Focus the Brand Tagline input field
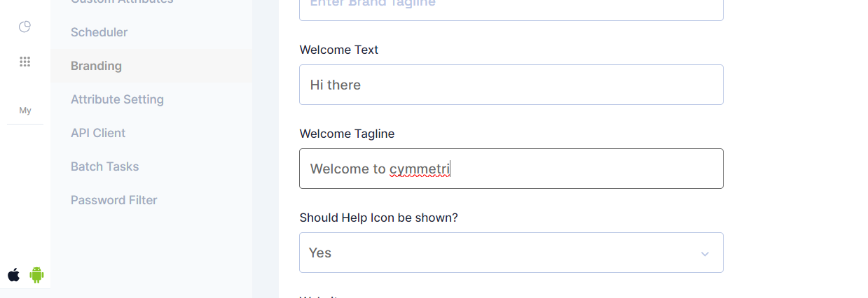The width and height of the screenshot is (868, 298). (x=511, y=7)
